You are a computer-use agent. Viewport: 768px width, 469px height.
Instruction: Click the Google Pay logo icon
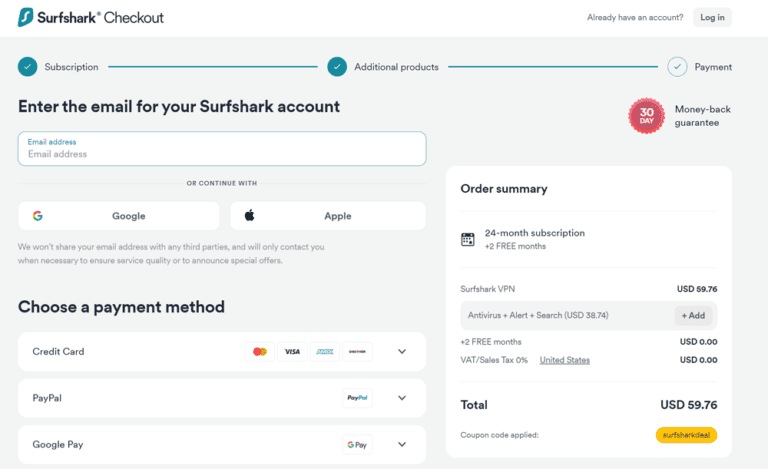(357, 445)
